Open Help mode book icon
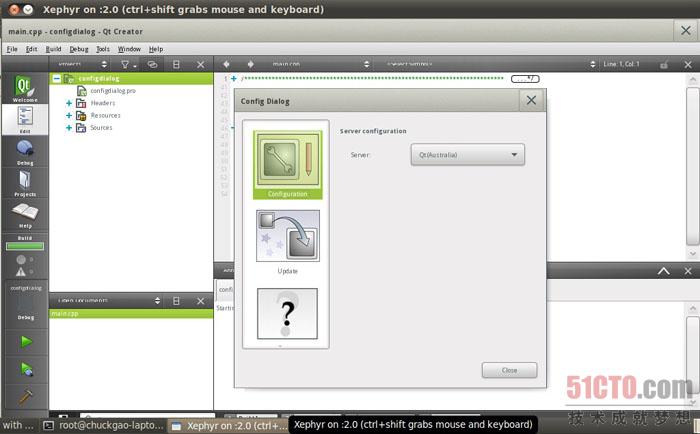The image size is (700, 434). 25,215
